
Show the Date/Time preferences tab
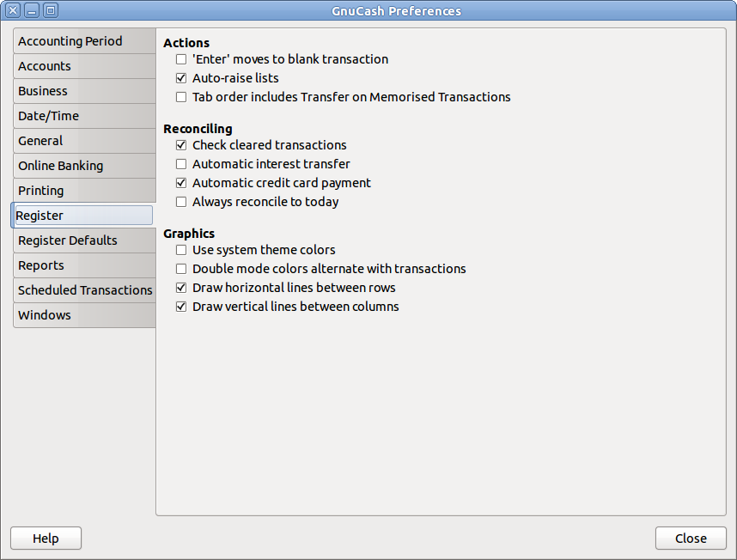84,116
